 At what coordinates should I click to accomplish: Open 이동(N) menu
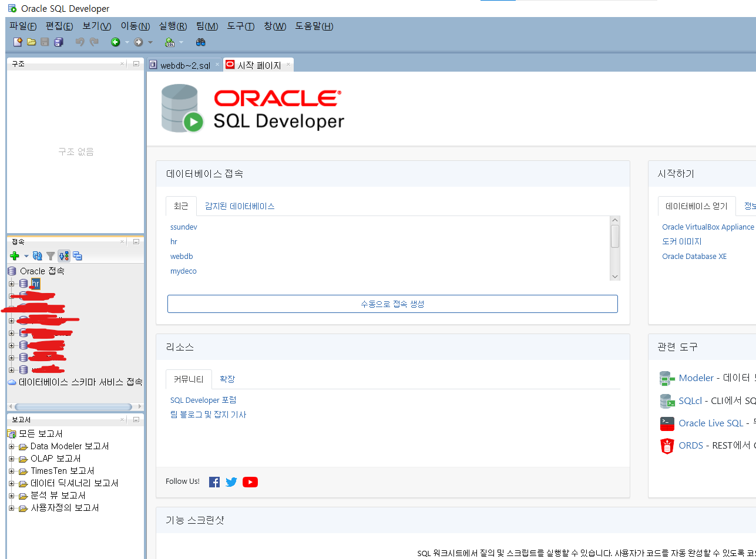pos(135,26)
